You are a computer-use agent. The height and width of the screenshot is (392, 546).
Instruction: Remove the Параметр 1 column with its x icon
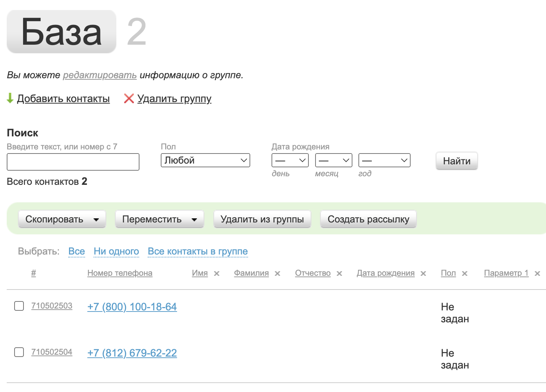click(x=537, y=274)
